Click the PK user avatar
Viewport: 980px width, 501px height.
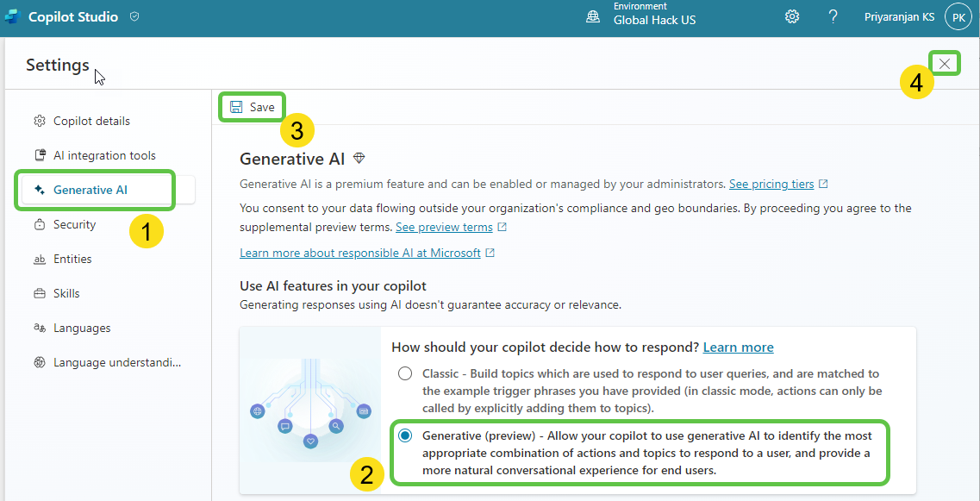click(958, 16)
